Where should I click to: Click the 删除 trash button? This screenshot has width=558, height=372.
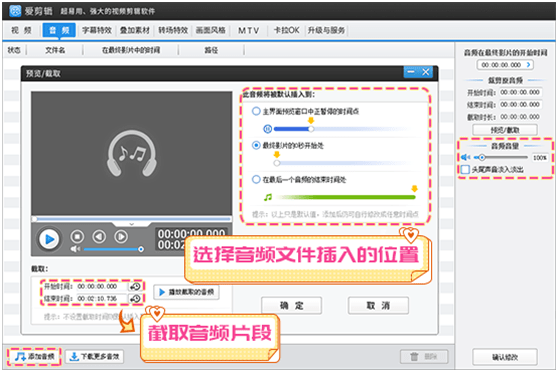424,356
